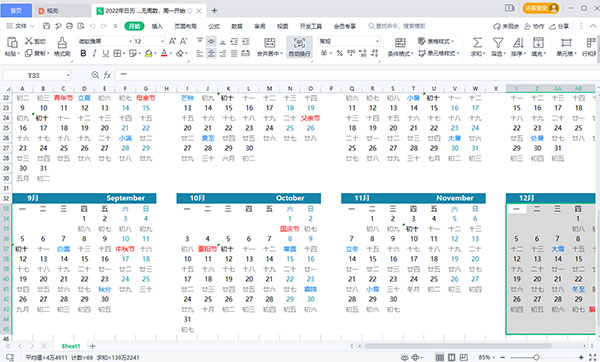Toggle bottom vertical alignment

(x=223, y=41)
